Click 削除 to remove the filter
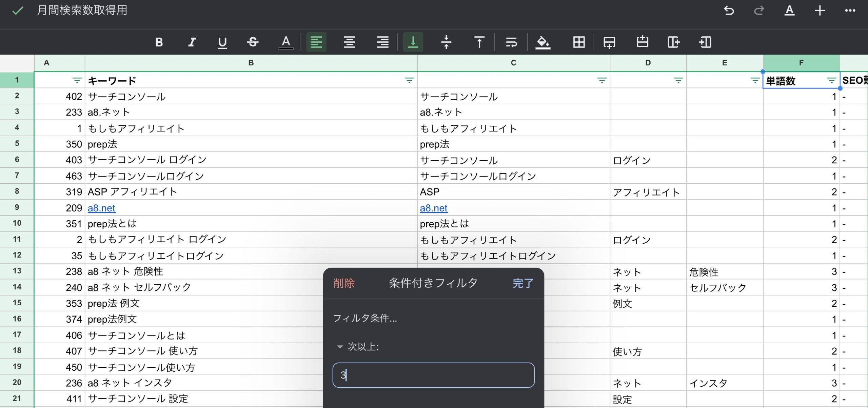This screenshot has width=868, height=408. 344,283
